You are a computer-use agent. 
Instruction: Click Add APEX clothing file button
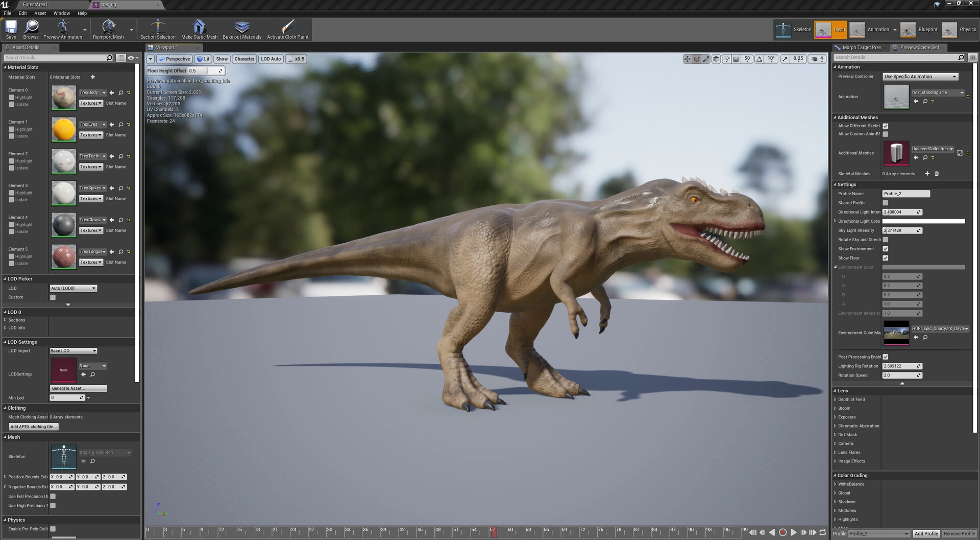(x=34, y=427)
